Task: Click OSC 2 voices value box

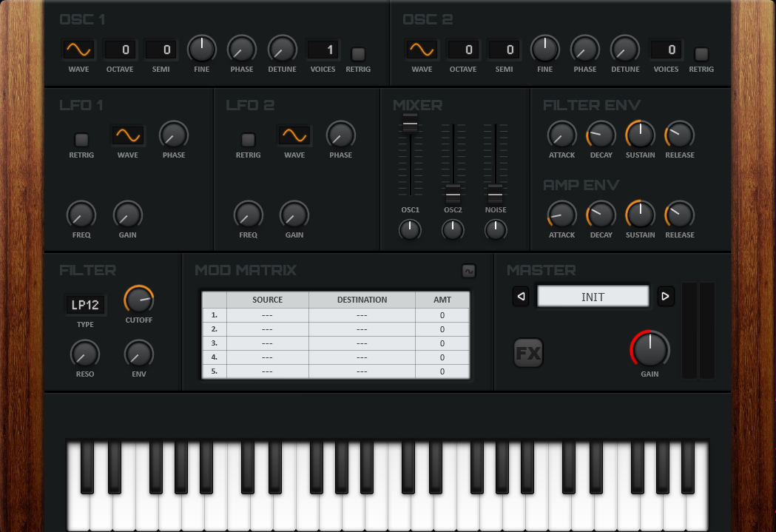Action: [666, 50]
